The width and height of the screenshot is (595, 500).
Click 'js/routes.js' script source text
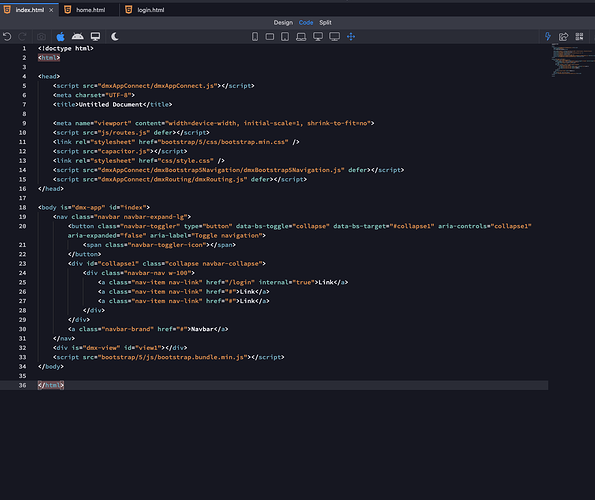click(124, 132)
